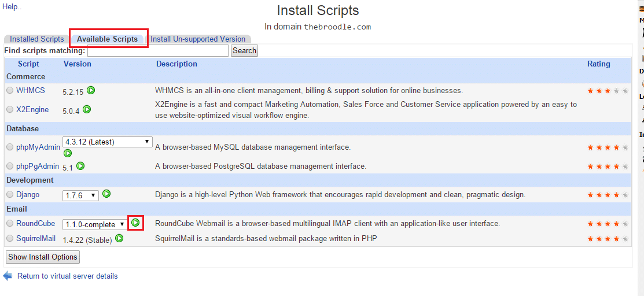The height and width of the screenshot is (296, 644).
Task: Click the green arrow icon beside SquirrelMail 1.4.22
Action: pos(119,238)
